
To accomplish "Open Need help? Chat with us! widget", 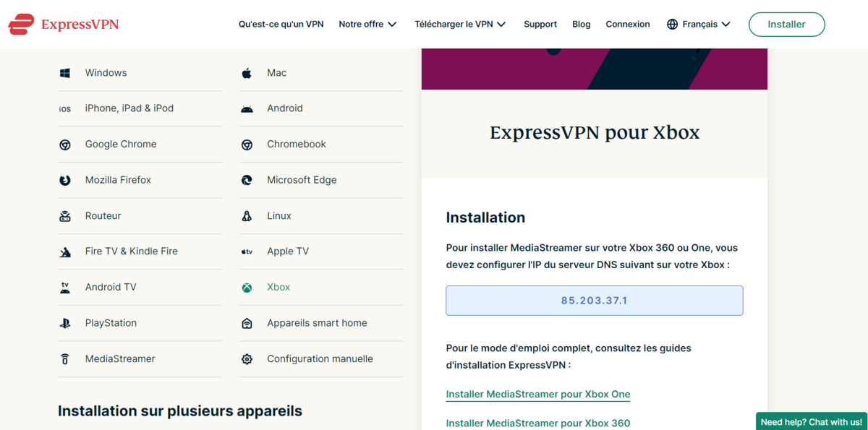I will click(x=812, y=422).
